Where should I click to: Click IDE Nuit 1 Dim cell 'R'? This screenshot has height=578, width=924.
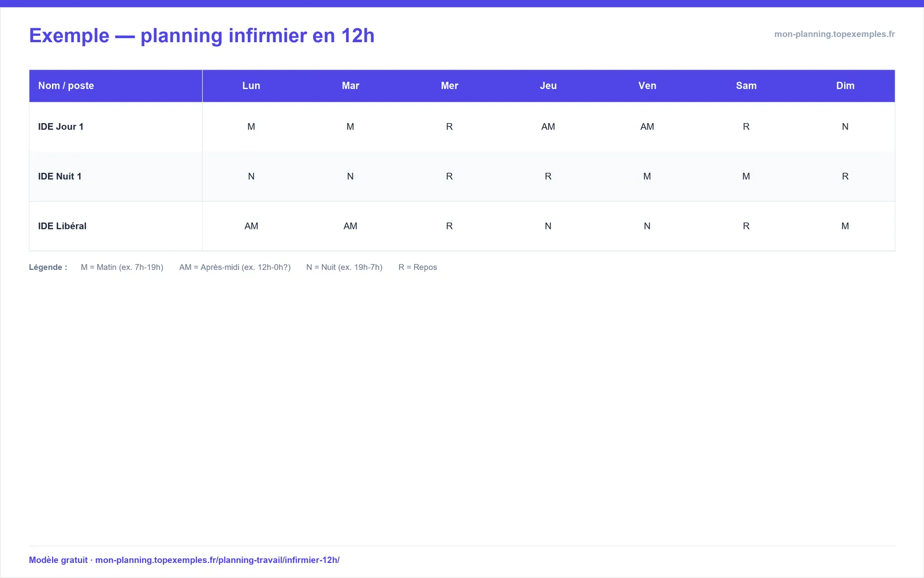[x=845, y=176]
